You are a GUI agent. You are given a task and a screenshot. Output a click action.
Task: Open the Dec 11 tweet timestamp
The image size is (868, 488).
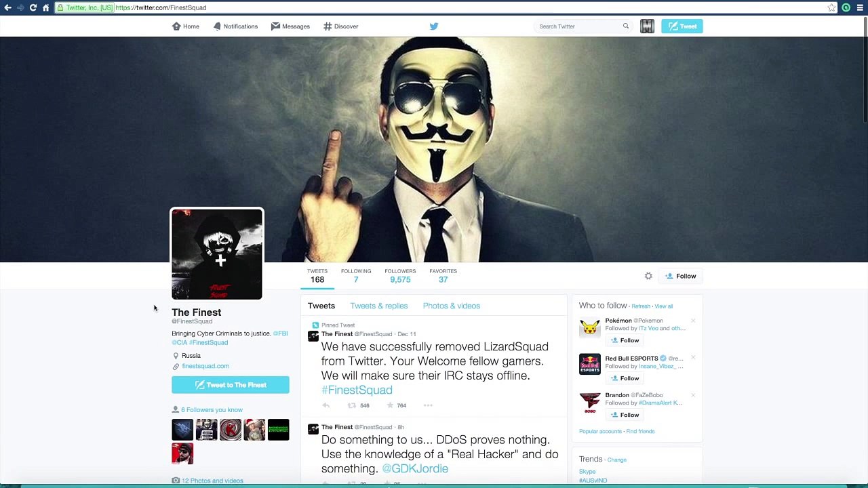(407, 334)
